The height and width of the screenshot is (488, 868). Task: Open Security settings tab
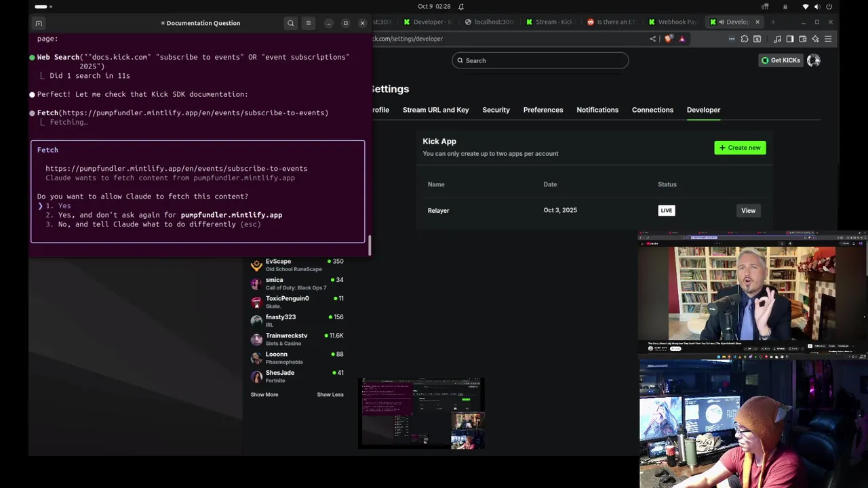tap(496, 110)
